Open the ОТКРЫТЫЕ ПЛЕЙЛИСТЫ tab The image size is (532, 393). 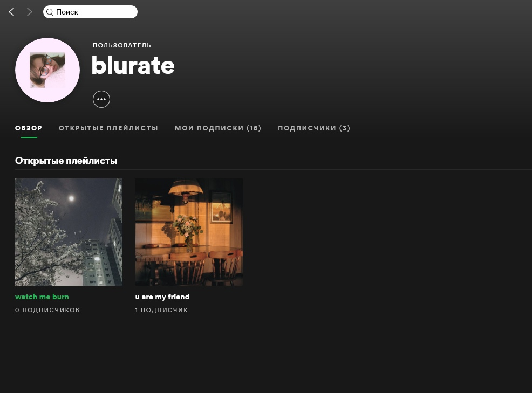tap(108, 128)
